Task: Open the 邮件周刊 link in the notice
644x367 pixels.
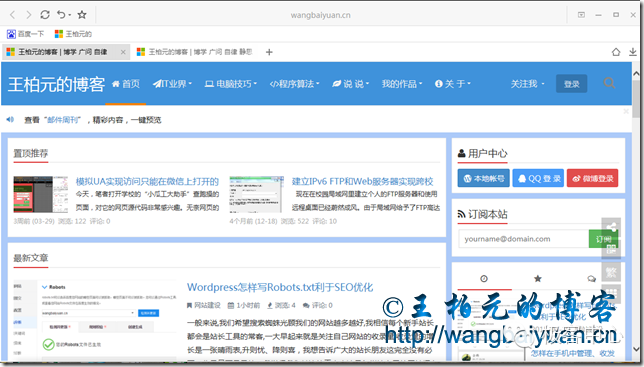Action: click(x=63, y=120)
